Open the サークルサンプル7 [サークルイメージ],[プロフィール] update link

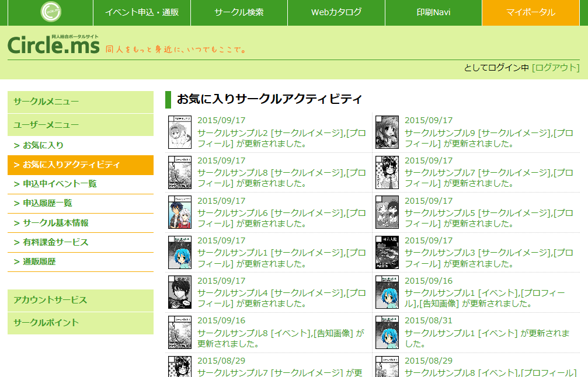(489, 178)
